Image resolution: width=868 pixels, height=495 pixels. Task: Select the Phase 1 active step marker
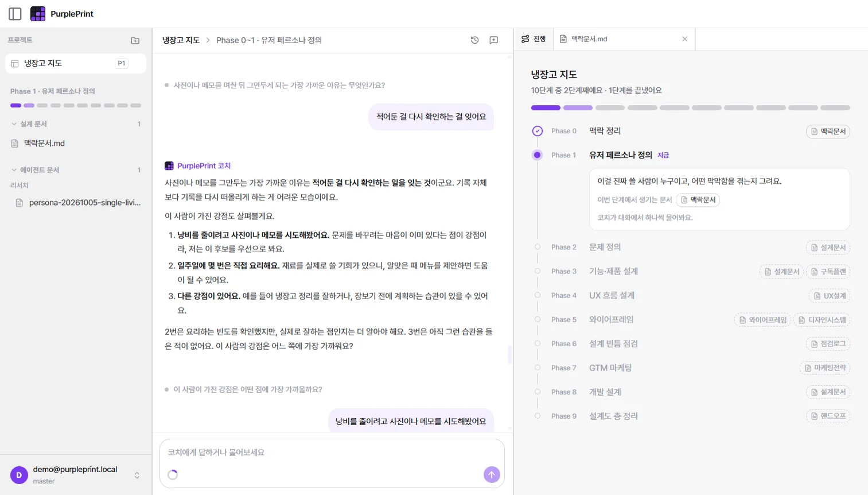538,155
